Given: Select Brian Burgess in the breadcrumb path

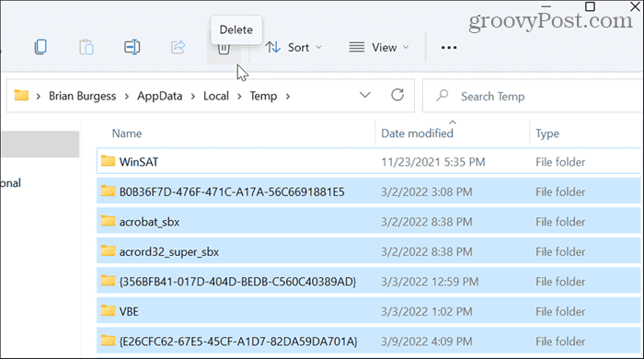Looking at the screenshot, I should (82, 96).
